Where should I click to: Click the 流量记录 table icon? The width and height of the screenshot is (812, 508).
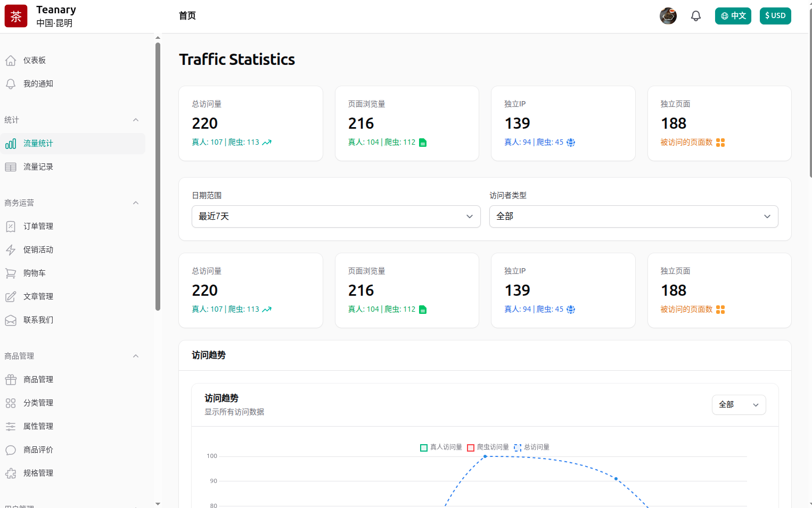pyautogui.click(x=11, y=166)
